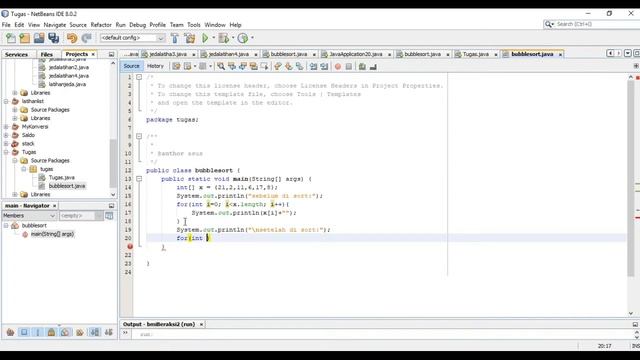Image resolution: width=640 pixels, height=360 pixels.
Task: Switch to the Files tab
Action: click(47, 54)
